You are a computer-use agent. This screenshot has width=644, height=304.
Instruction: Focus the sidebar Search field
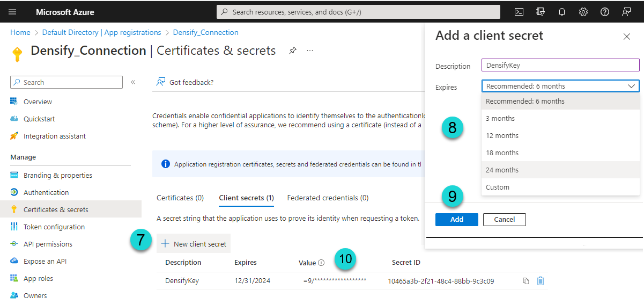[x=66, y=82]
